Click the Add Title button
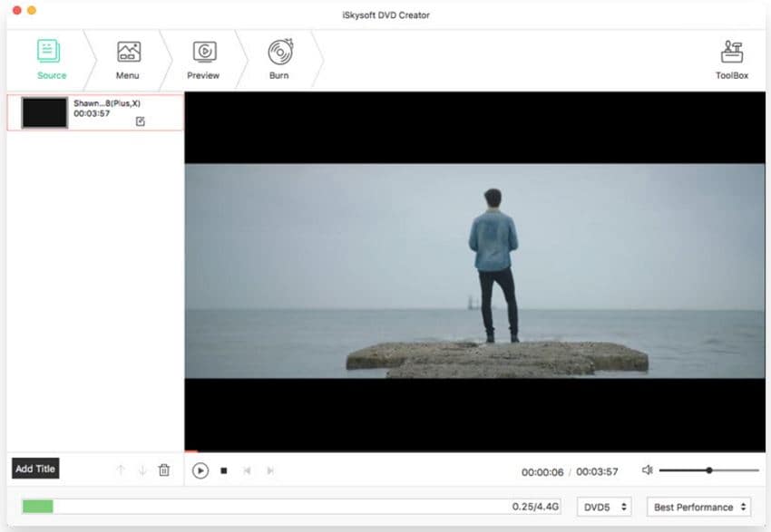Viewport: 771px width, 532px height. (x=35, y=469)
